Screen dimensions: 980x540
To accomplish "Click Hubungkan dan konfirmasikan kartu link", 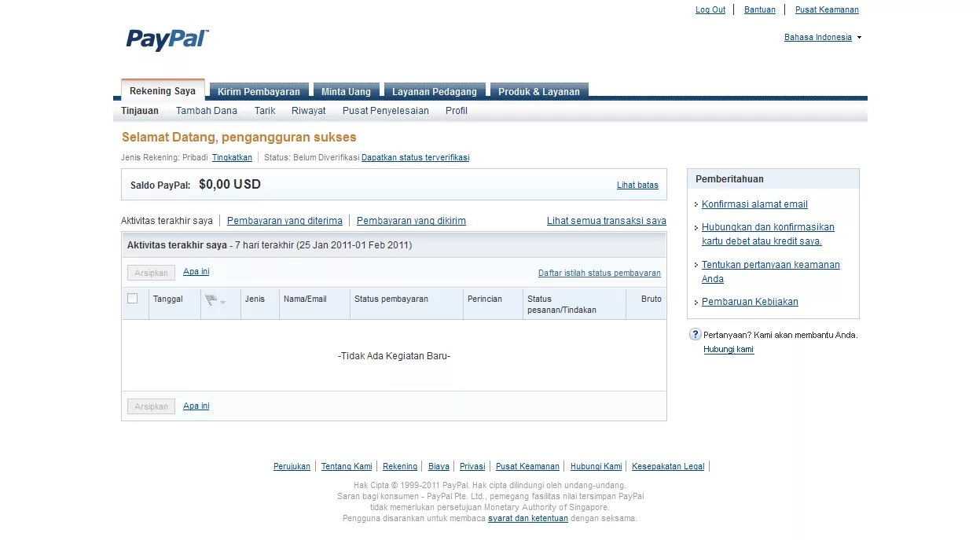I will (768, 234).
